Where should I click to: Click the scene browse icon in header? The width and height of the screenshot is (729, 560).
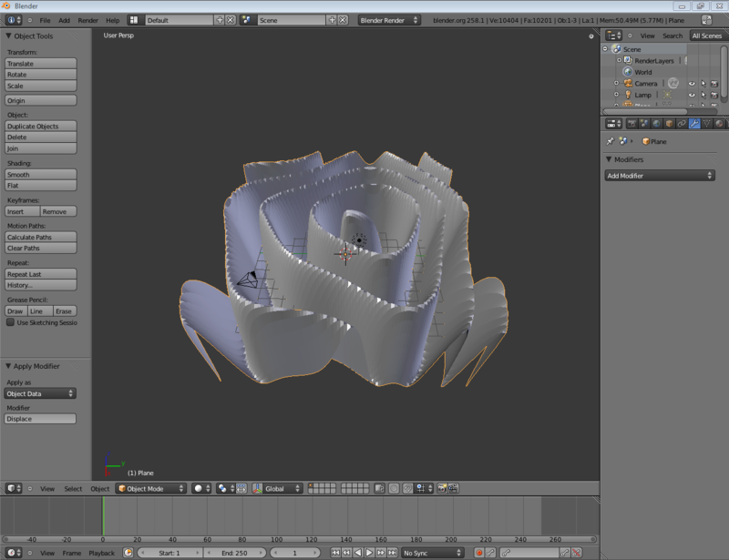(246, 20)
